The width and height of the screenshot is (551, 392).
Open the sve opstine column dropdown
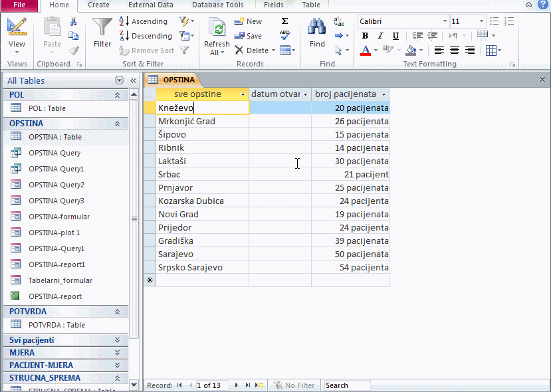point(243,94)
